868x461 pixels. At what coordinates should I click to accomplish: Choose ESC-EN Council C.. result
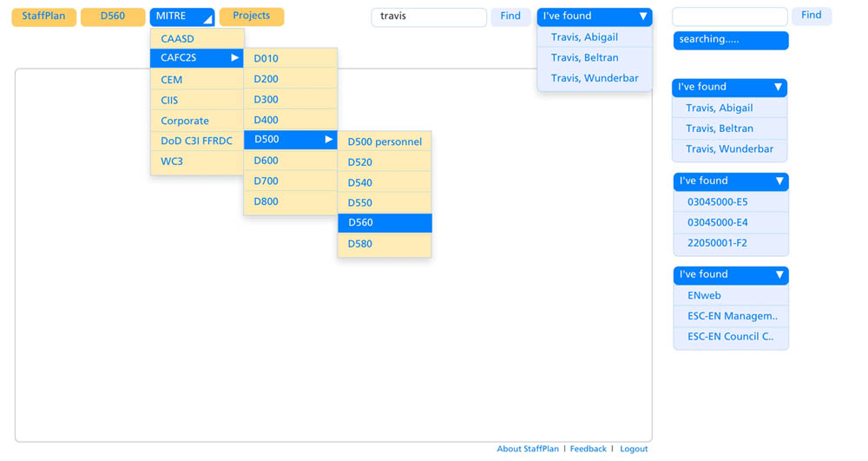click(730, 337)
